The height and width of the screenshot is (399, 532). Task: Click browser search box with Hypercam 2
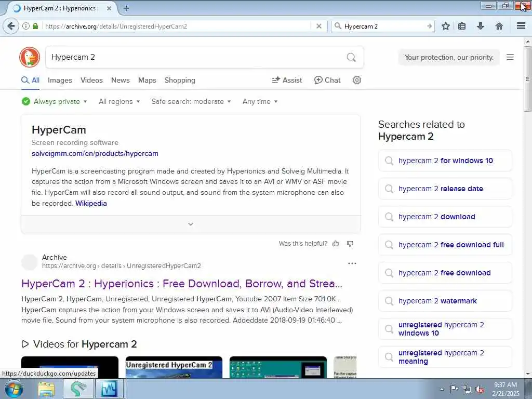383,26
